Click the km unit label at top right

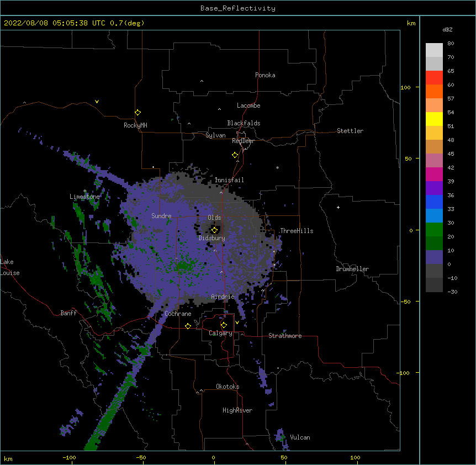click(411, 23)
